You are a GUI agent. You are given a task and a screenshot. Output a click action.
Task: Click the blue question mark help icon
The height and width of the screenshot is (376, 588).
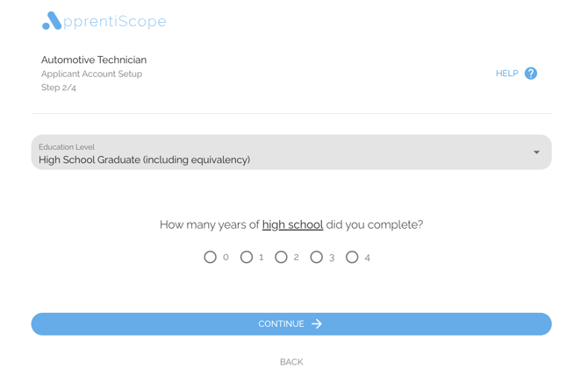click(x=531, y=74)
